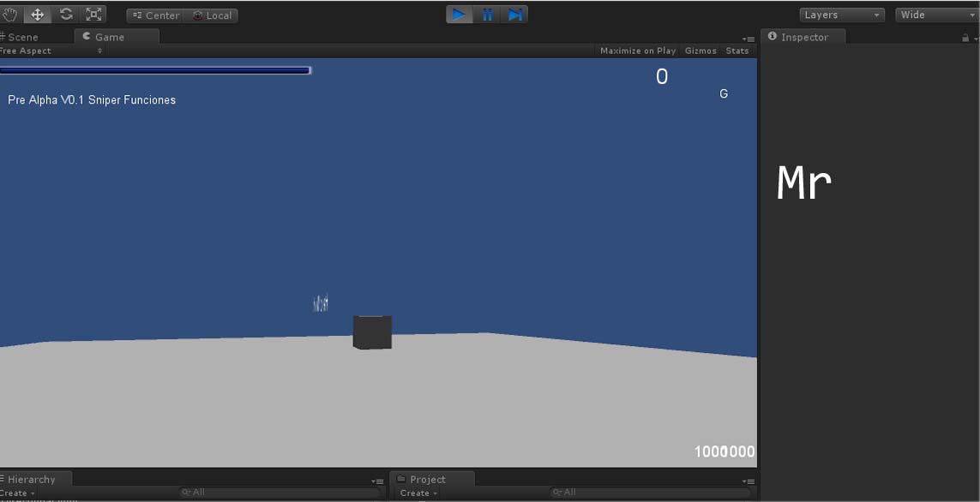The height and width of the screenshot is (502, 980).
Task: Click the Inspector lock padlock icon
Action: [965, 37]
